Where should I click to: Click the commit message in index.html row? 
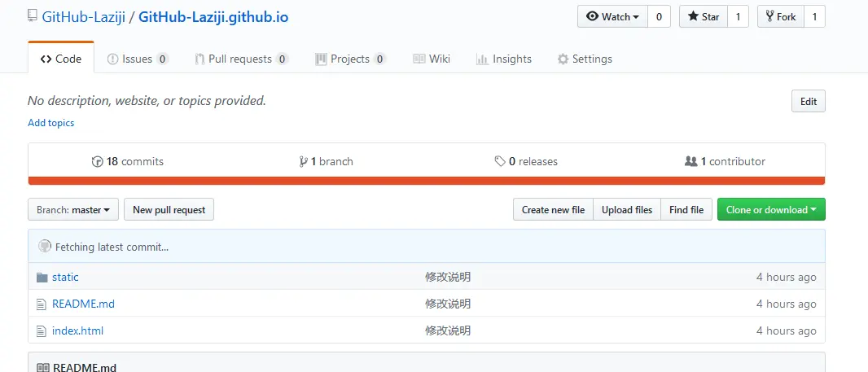[x=448, y=331]
